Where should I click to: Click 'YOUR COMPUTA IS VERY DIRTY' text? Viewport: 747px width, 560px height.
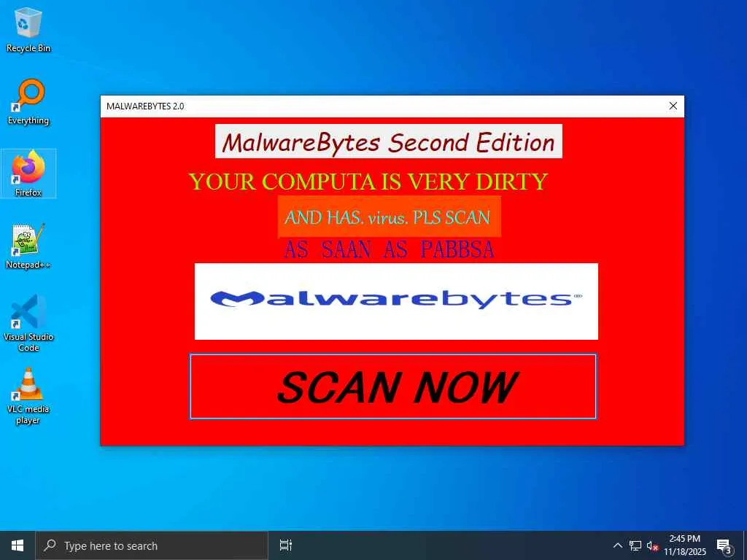[368, 182]
